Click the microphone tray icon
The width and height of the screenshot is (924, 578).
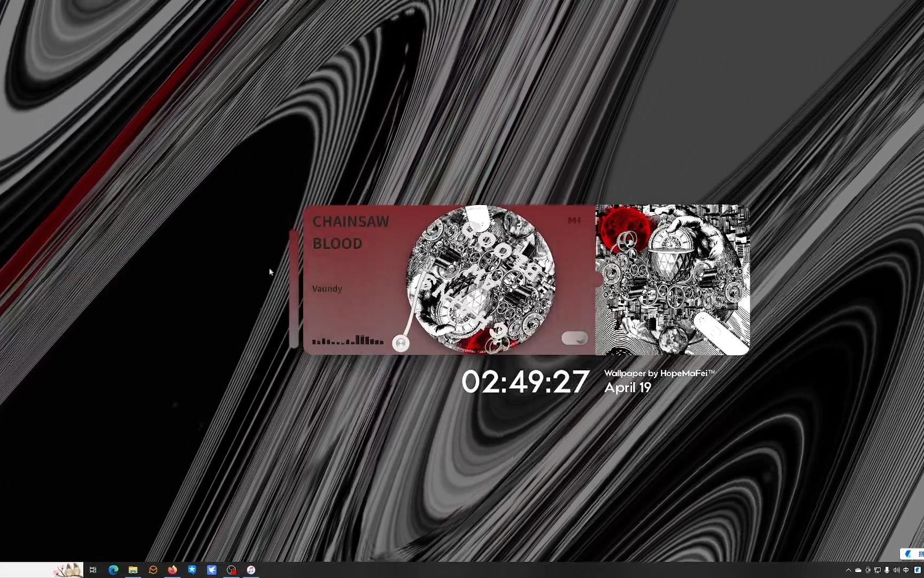point(887,571)
